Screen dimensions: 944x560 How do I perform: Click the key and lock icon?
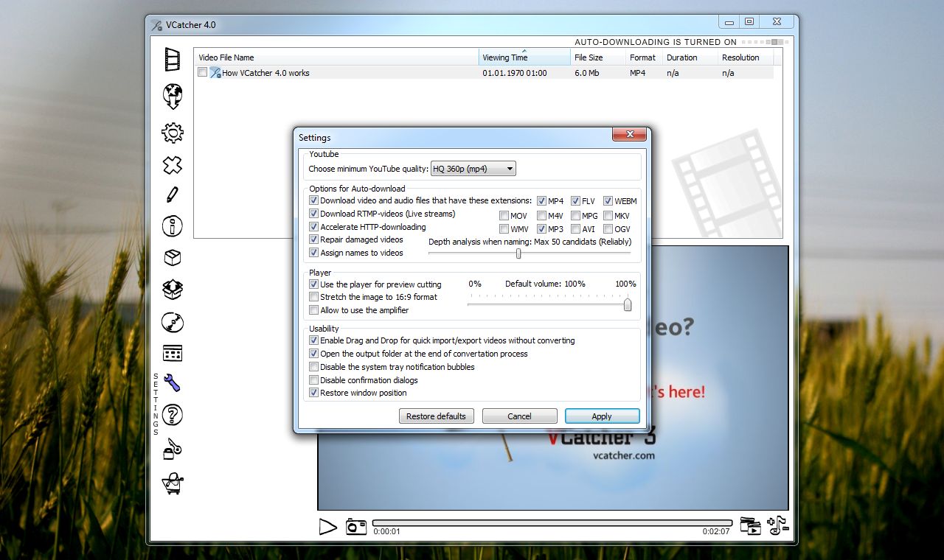pos(173,449)
